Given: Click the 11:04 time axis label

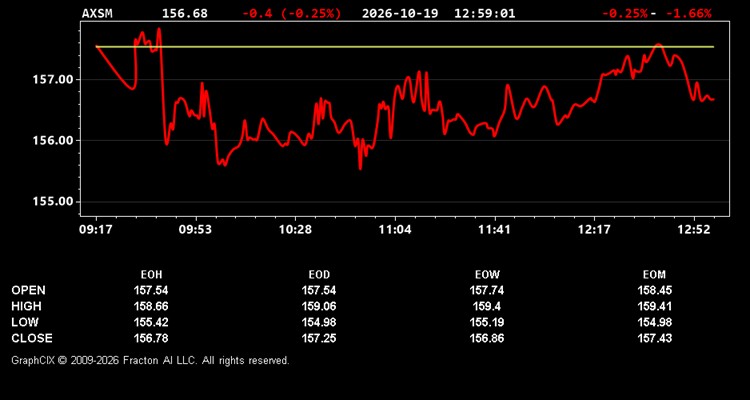Looking at the screenshot, I should coord(395,230).
